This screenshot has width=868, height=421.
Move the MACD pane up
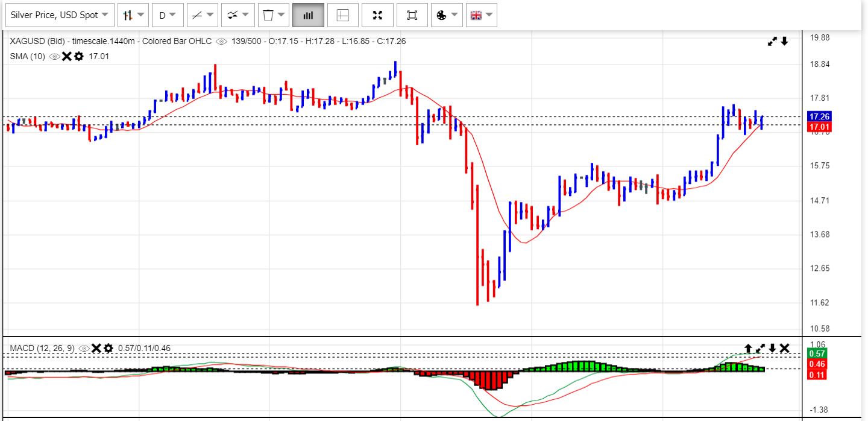coord(748,348)
